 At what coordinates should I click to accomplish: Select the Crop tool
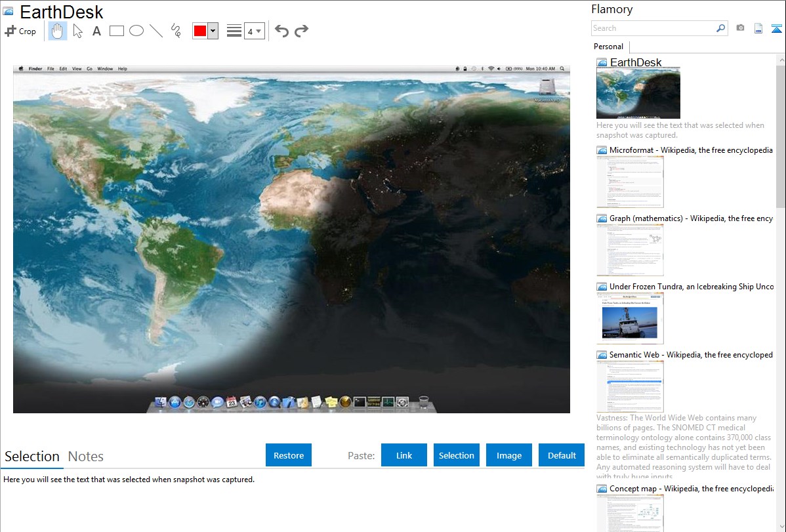click(x=20, y=31)
